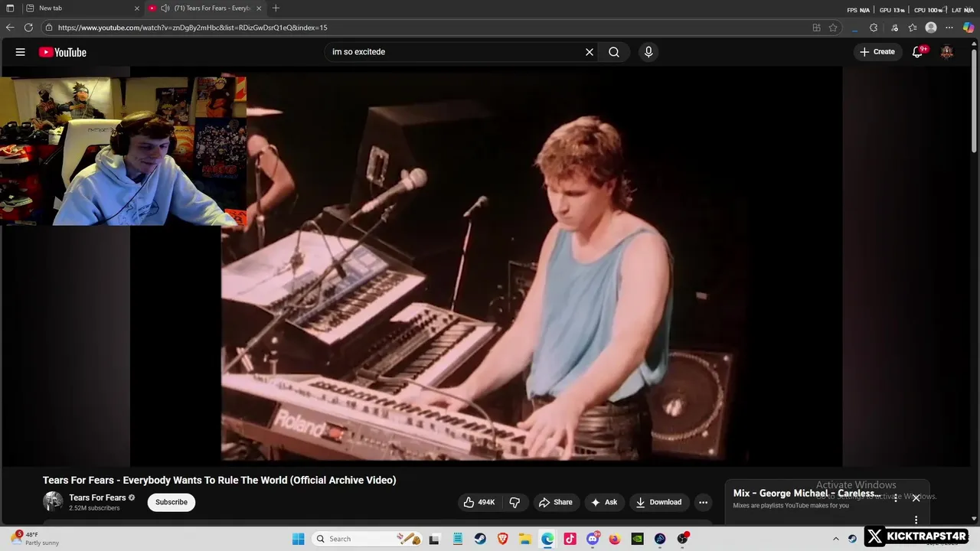Open the media control music note icon
This screenshot has height=551, width=980.
pyautogui.click(x=893, y=28)
